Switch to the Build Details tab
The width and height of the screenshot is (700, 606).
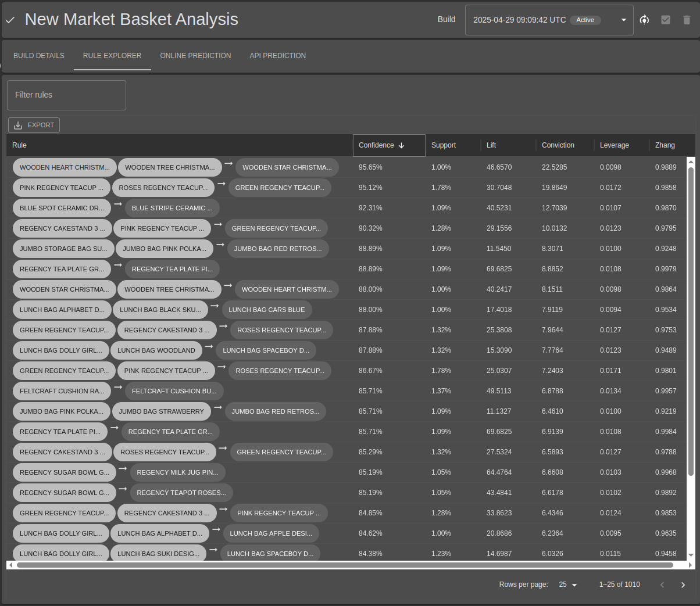(x=39, y=56)
